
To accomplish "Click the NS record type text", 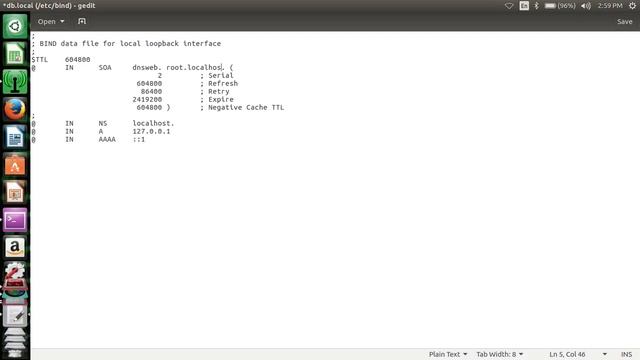I will (103, 123).
